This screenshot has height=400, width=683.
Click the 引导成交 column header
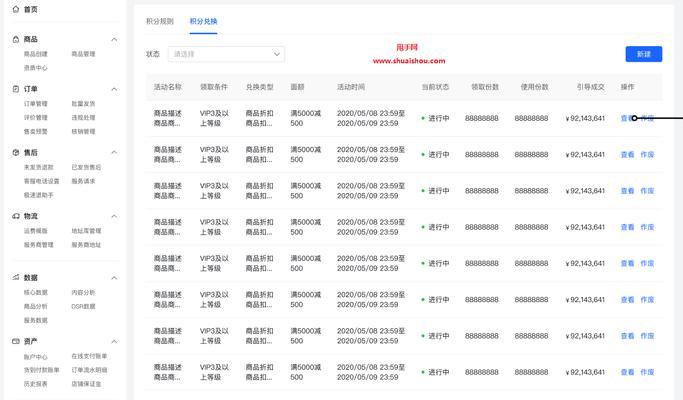(x=591, y=87)
